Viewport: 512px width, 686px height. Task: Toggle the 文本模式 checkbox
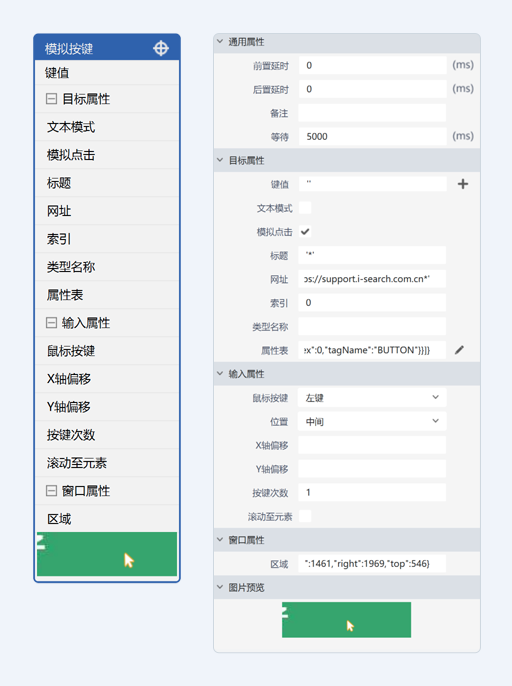click(305, 208)
